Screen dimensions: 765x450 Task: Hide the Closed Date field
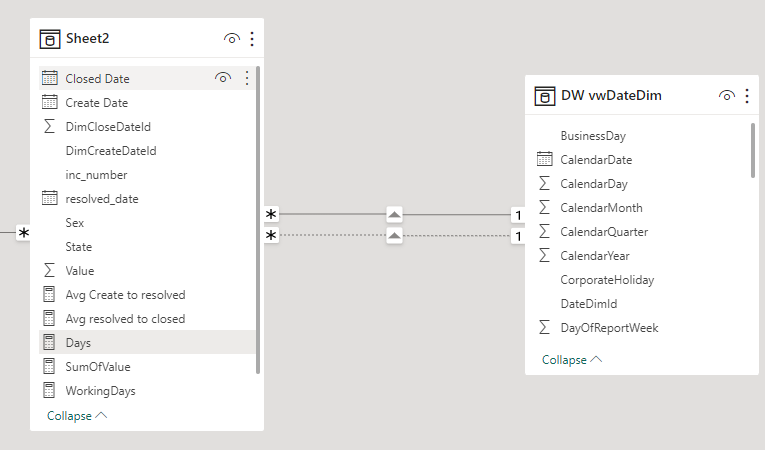point(223,78)
